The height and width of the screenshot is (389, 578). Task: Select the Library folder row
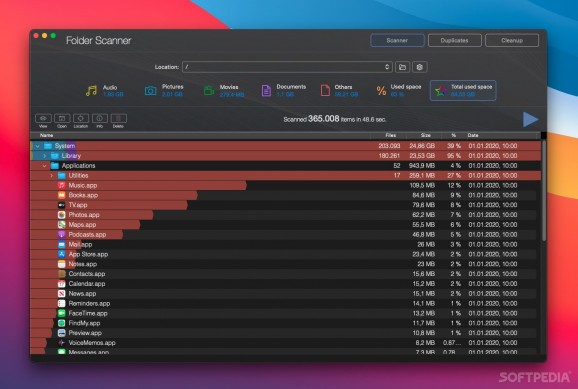tap(286, 156)
